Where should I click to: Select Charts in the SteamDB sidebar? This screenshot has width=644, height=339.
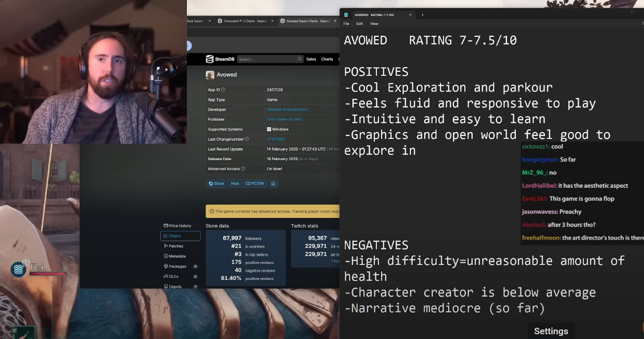[180, 236]
